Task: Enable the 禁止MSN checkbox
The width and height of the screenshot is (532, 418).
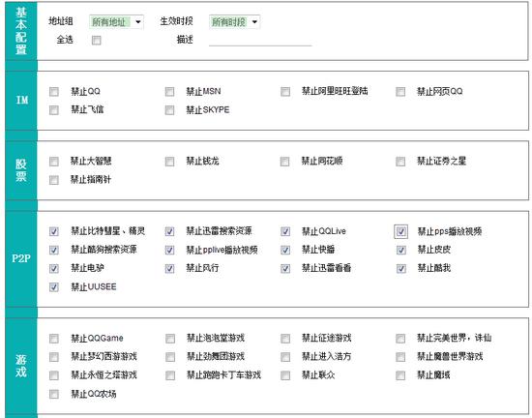Action: pos(169,92)
